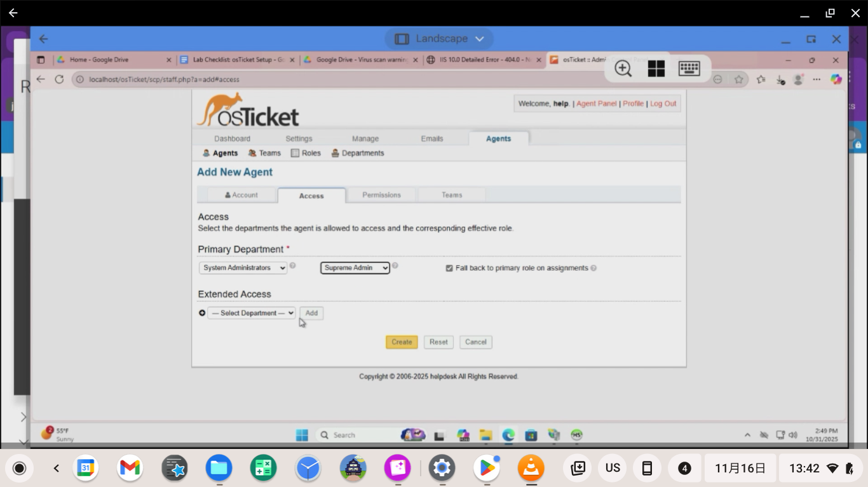Click the help icon after fall back label
The height and width of the screenshot is (487, 868).
pos(593,268)
